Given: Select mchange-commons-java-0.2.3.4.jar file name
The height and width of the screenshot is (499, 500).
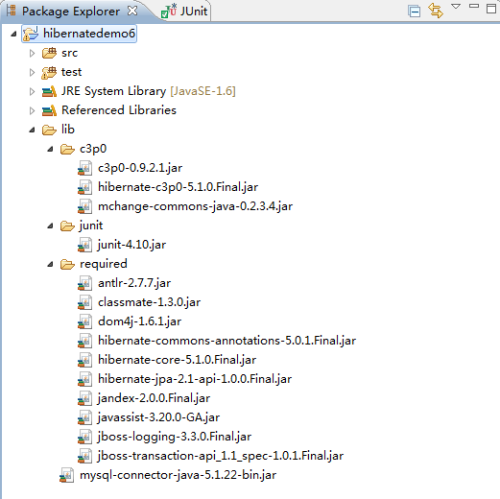Looking at the screenshot, I should coord(195,206).
